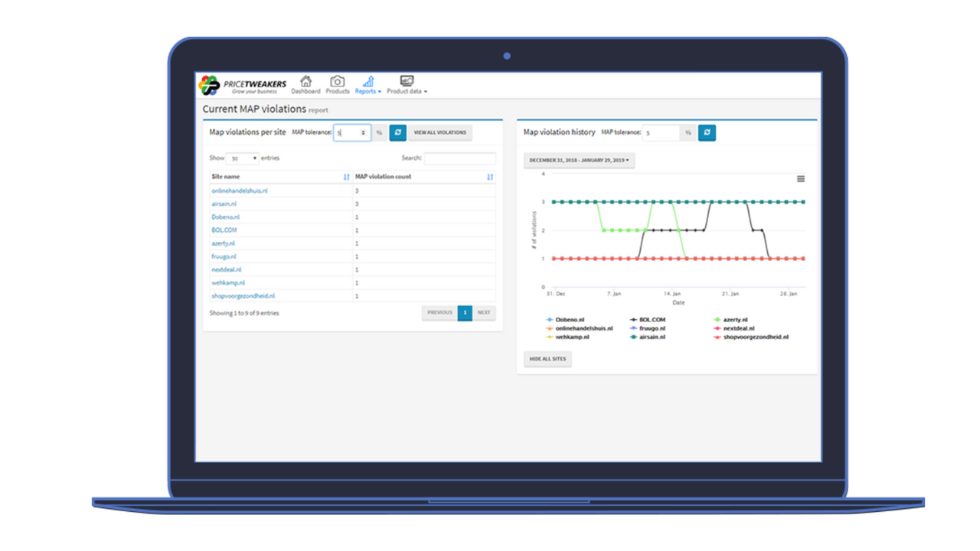Screen dimensions: 980x551
Task: Toggle Dobeno.nl series in legend
Action: (x=565, y=319)
